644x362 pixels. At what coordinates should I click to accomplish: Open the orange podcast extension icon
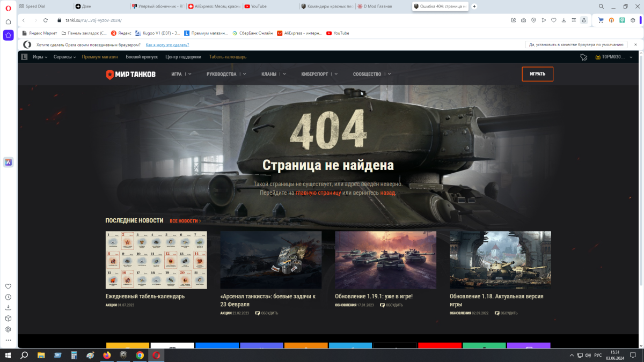(611, 20)
